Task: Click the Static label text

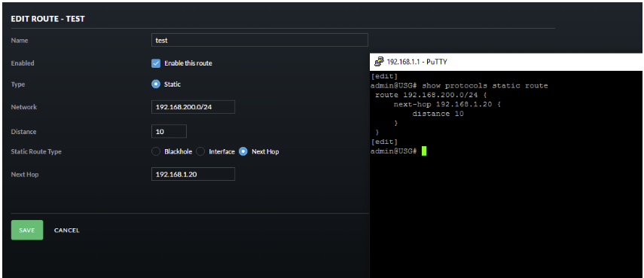Action: [172, 84]
